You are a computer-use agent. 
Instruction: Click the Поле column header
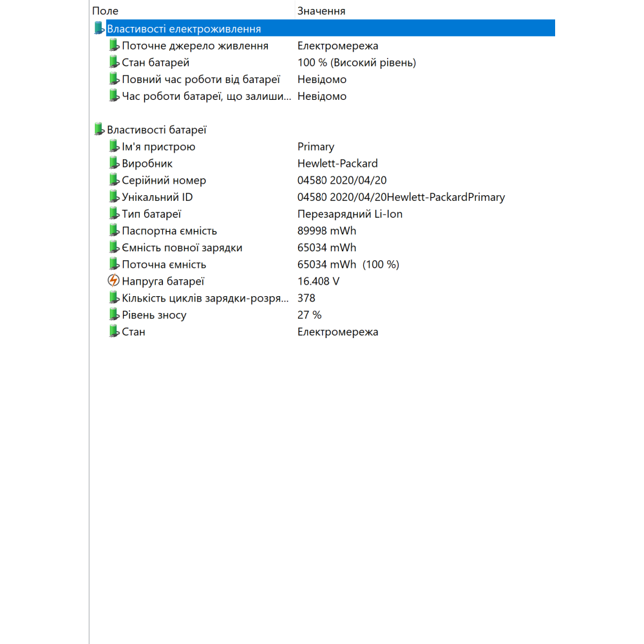coord(106,11)
